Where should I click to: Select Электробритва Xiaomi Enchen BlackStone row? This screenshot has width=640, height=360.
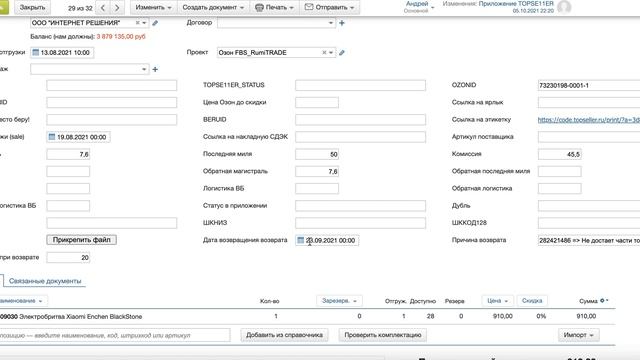pyautogui.click(x=307, y=316)
